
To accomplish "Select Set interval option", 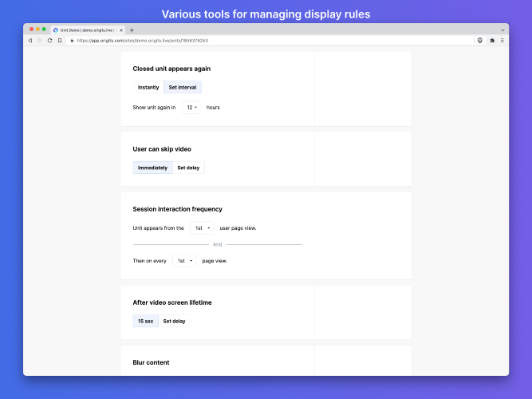I will (183, 87).
